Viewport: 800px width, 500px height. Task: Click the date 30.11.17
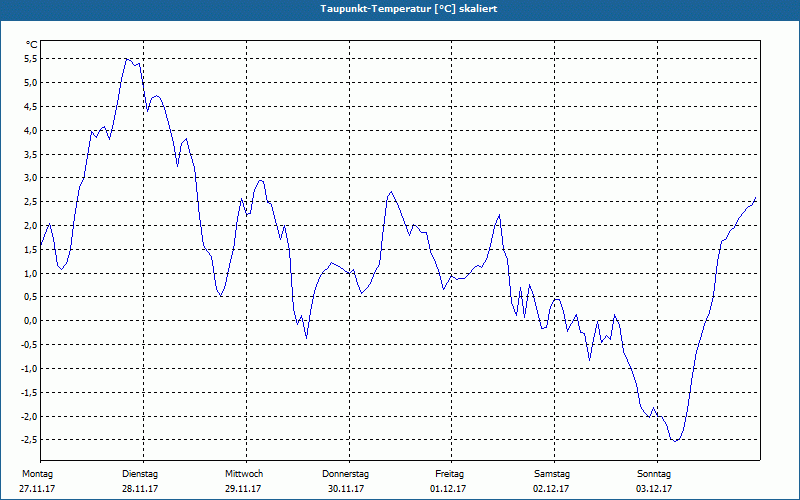346,489
